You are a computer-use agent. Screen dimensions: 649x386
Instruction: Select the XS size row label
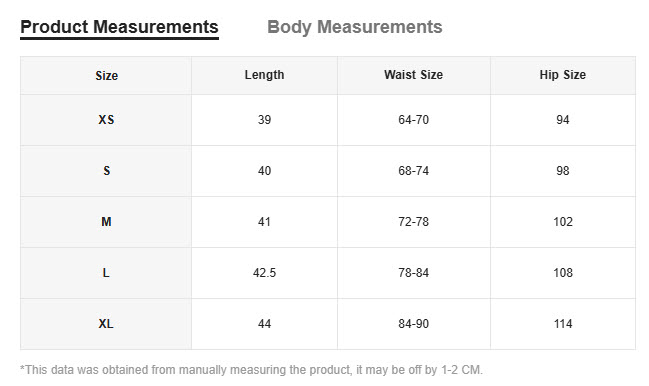106,120
